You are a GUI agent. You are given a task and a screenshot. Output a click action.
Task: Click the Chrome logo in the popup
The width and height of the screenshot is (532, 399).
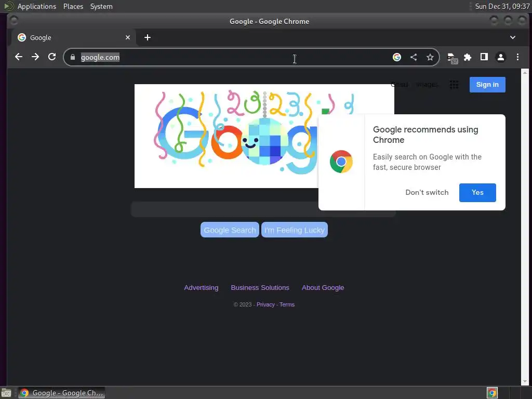point(341,162)
